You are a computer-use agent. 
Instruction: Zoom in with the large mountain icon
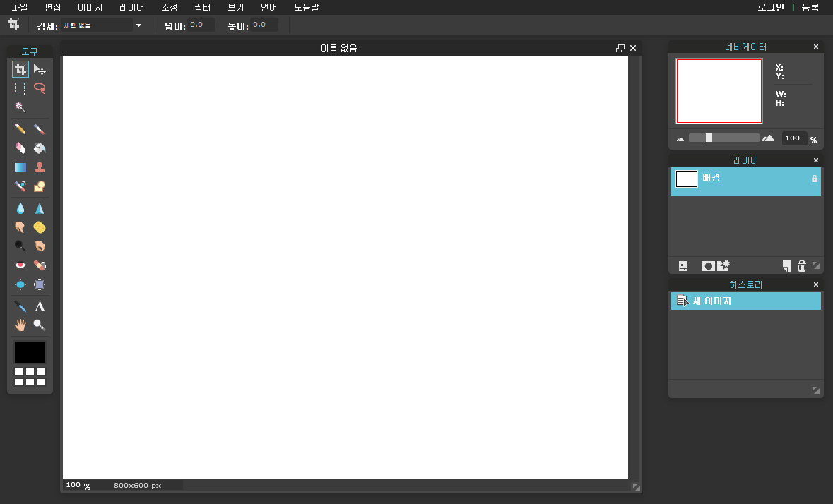(x=768, y=138)
